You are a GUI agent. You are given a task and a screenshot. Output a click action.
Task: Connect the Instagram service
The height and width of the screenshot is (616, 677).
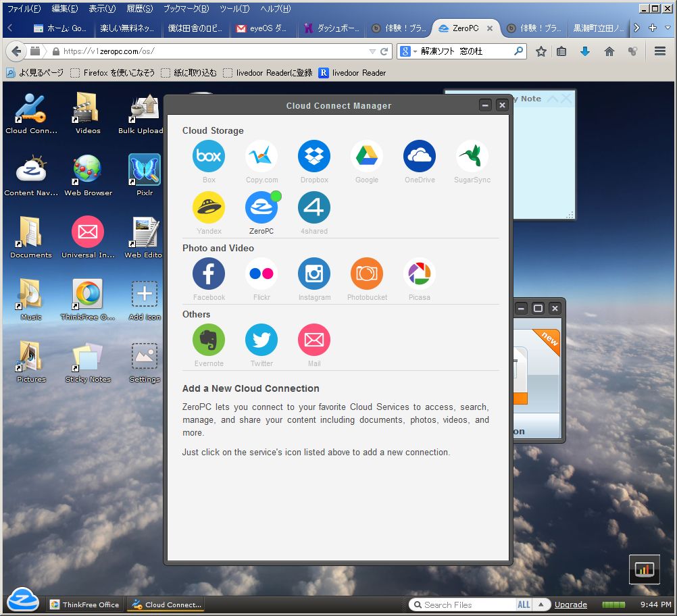pos(314,274)
